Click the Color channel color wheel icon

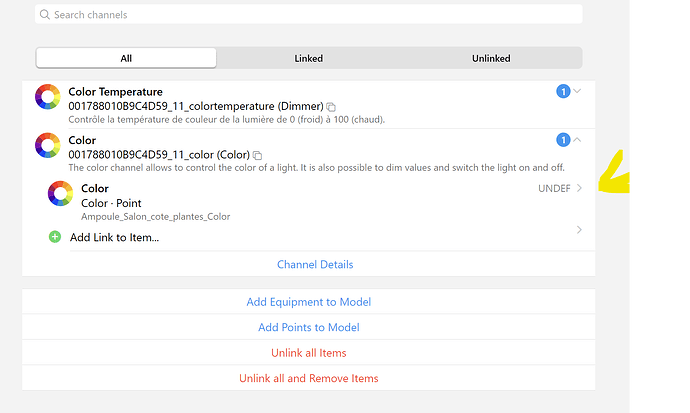click(48, 145)
